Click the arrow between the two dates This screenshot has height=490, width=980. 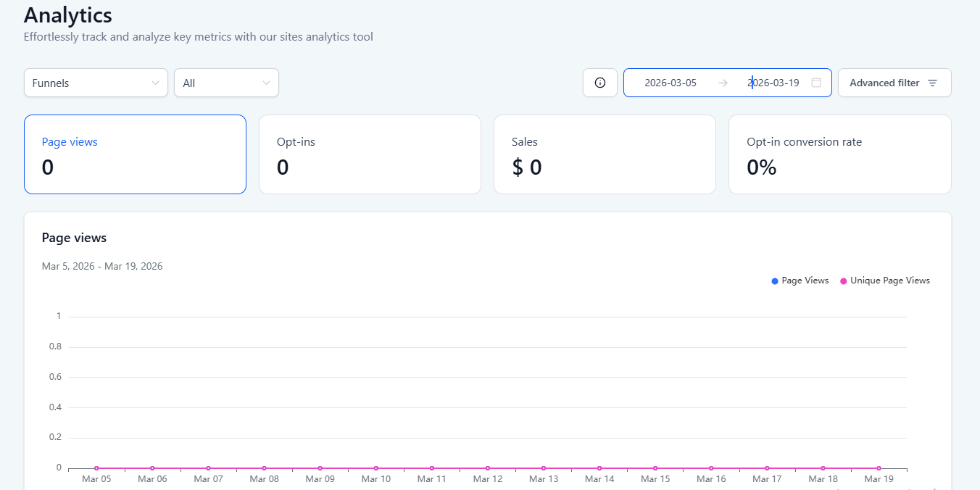pyautogui.click(x=723, y=83)
